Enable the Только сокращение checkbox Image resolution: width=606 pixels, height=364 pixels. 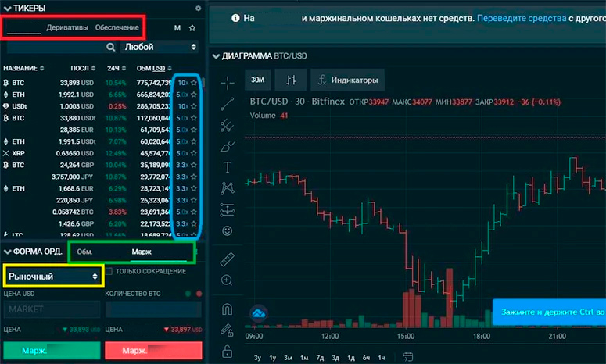109,271
